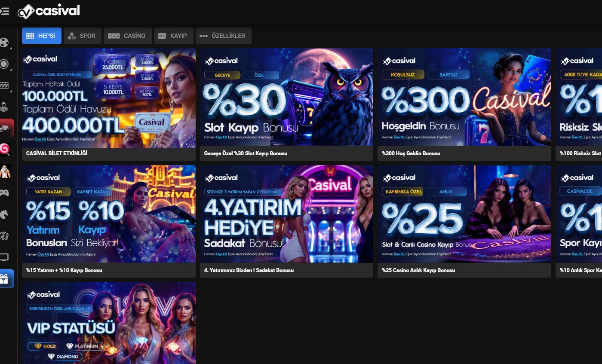Open the lollipop game icon
Screen dimensions: 602x364
(x=5, y=149)
